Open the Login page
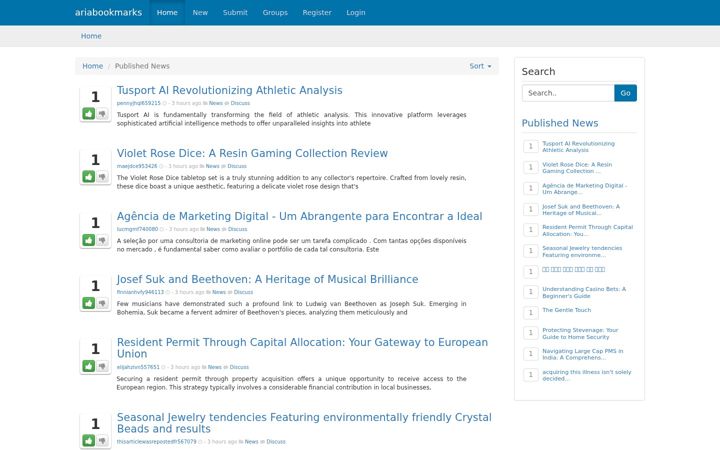This screenshot has height=450, width=720. click(356, 12)
